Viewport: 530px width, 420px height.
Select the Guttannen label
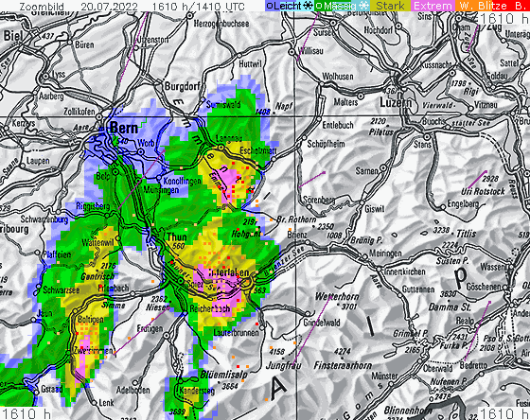[x=418, y=289]
